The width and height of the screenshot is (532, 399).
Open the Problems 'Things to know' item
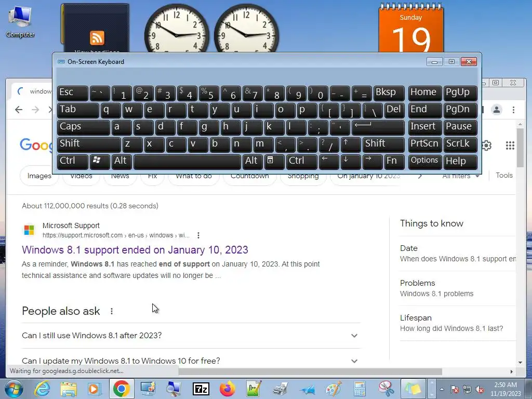click(458, 288)
